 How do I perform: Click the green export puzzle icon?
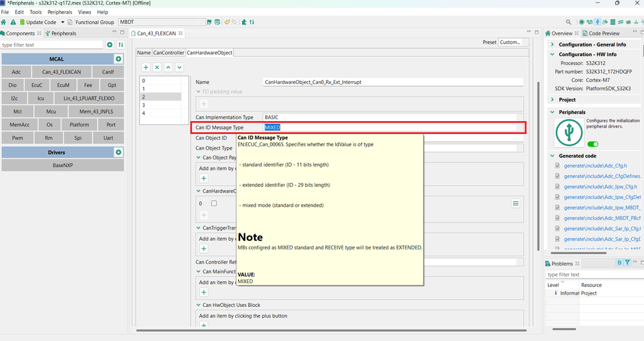[244, 22]
